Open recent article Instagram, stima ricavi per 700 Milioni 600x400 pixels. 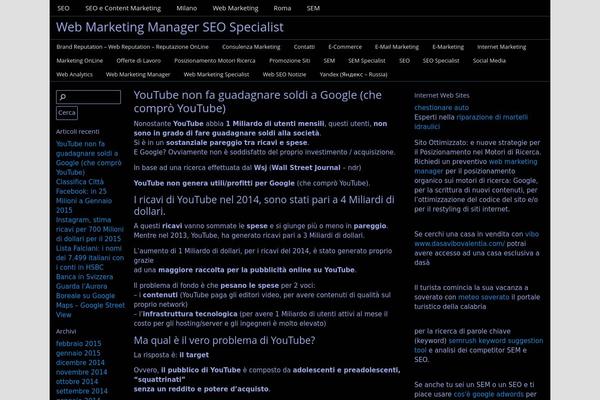point(90,229)
